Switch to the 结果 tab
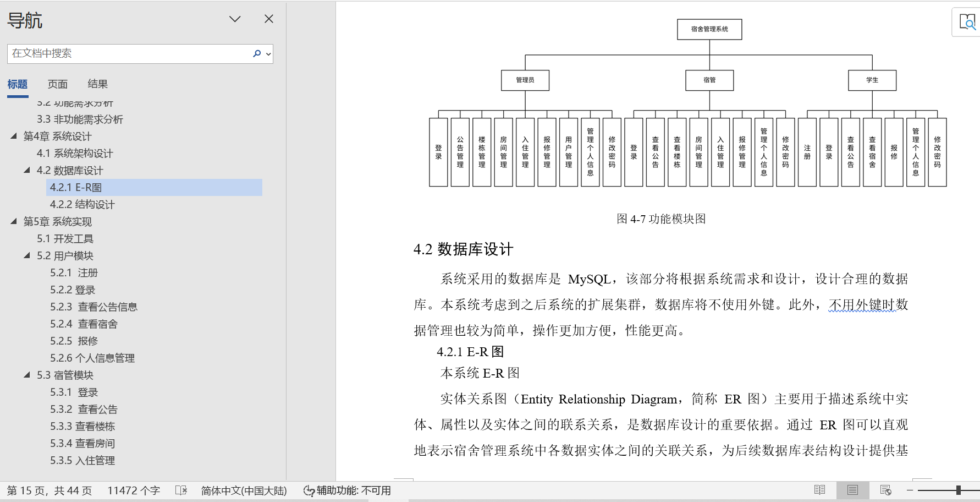Screen dimensions: 980x502 click(98, 84)
